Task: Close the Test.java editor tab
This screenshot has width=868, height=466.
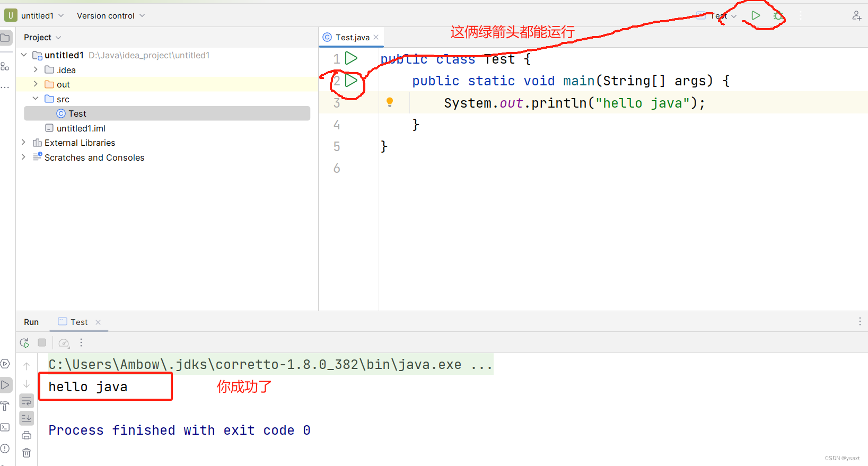Action: pyautogui.click(x=376, y=37)
